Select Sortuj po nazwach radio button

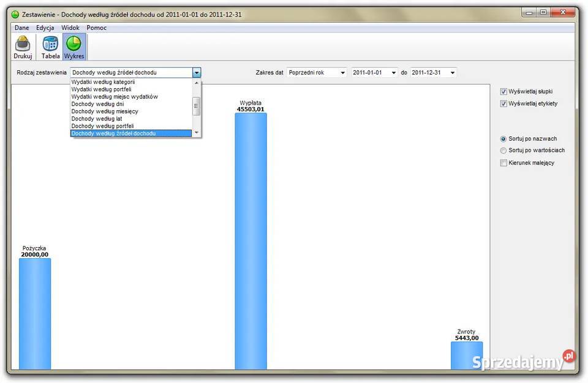click(x=503, y=139)
